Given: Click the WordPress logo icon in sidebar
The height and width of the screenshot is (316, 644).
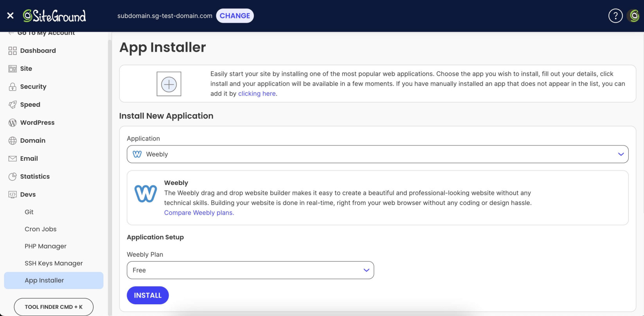Looking at the screenshot, I should pyautogui.click(x=13, y=122).
